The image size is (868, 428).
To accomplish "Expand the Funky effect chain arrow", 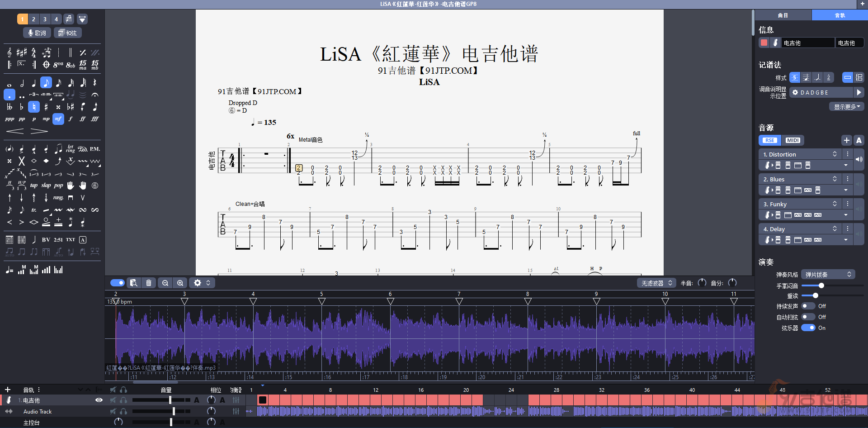I will [x=846, y=215].
